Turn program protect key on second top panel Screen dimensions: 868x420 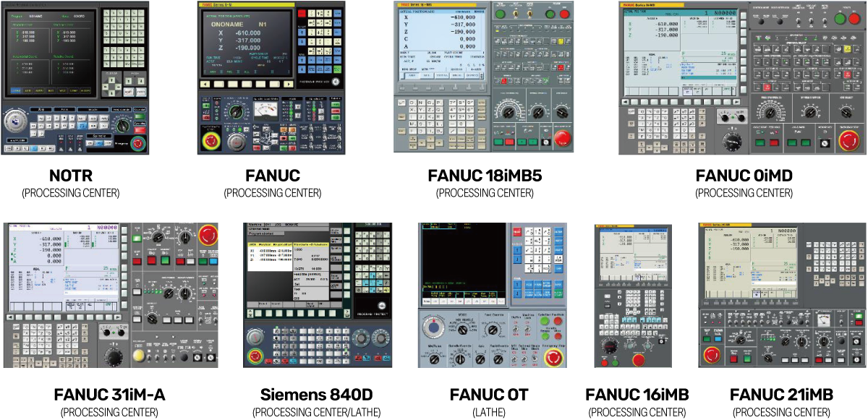335,83
